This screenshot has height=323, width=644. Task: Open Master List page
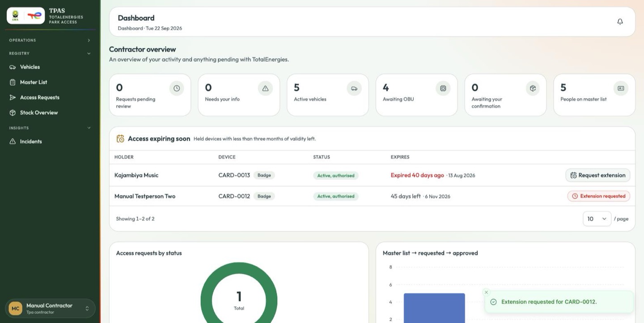click(50, 82)
